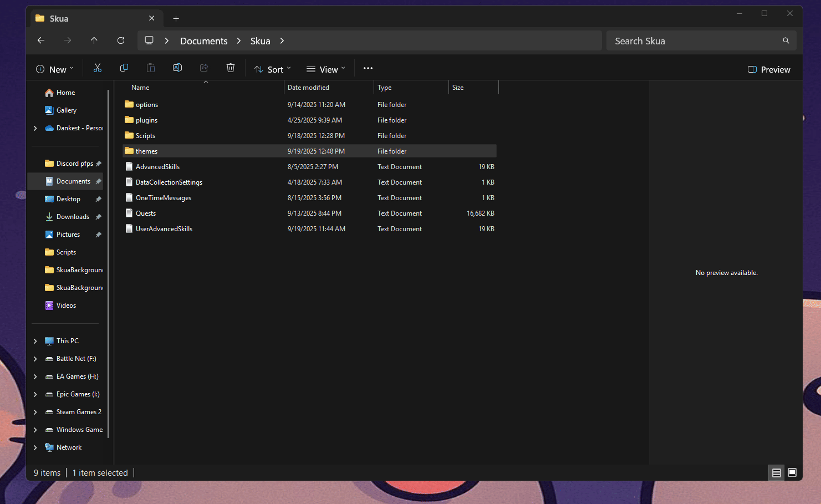Image resolution: width=821 pixels, height=504 pixels.
Task: Go back using the left arrow
Action: tap(41, 40)
